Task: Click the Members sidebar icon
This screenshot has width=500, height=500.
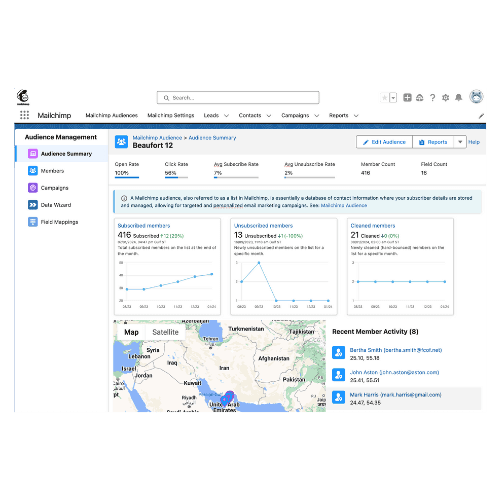Action: pyautogui.click(x=33, y=171)
